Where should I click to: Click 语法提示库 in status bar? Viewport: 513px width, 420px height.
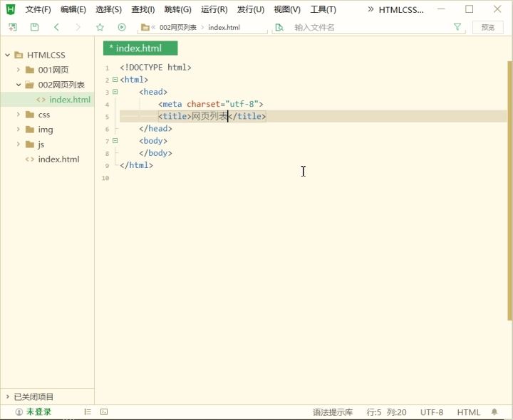click(x=333, y=412)
